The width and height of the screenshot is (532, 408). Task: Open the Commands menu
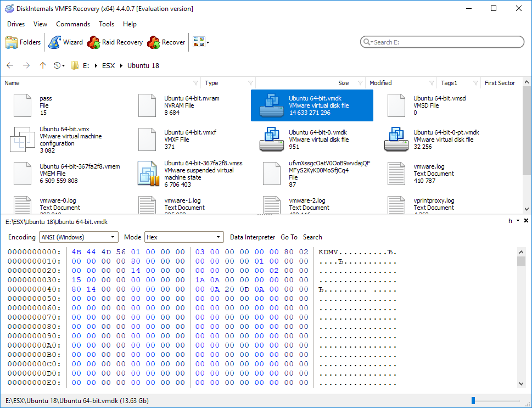[x=73, y=24]
